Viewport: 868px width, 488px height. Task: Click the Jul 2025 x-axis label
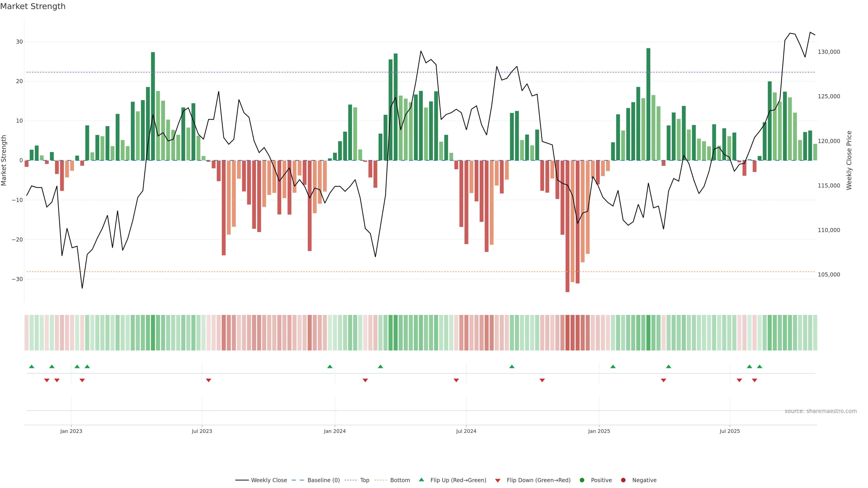coord(729,431)
